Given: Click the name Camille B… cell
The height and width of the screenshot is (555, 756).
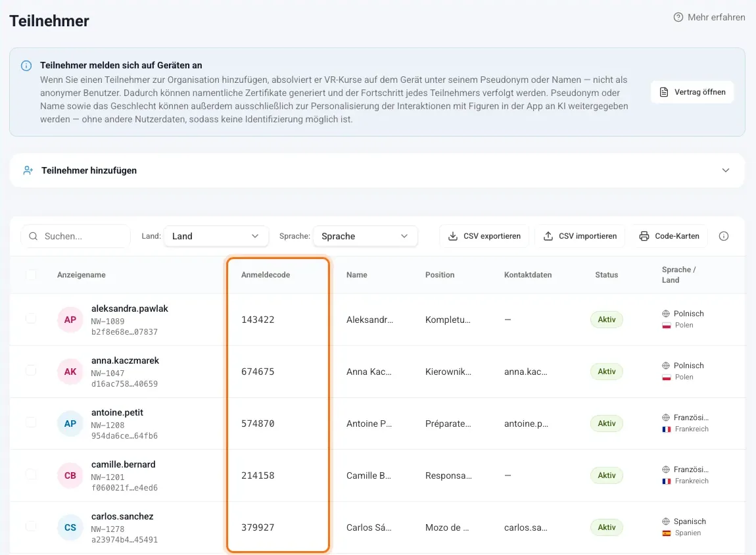Looking at the screenshot, I should [369, 475].
